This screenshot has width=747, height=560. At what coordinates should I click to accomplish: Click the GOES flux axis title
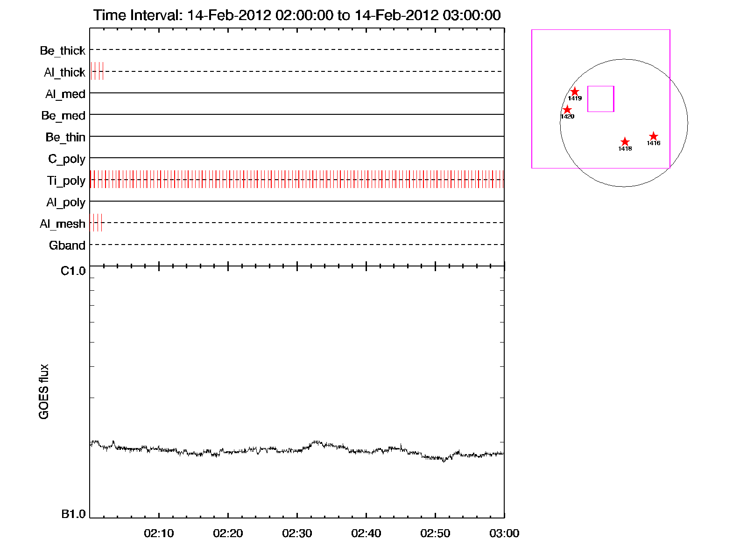point(44,392)
